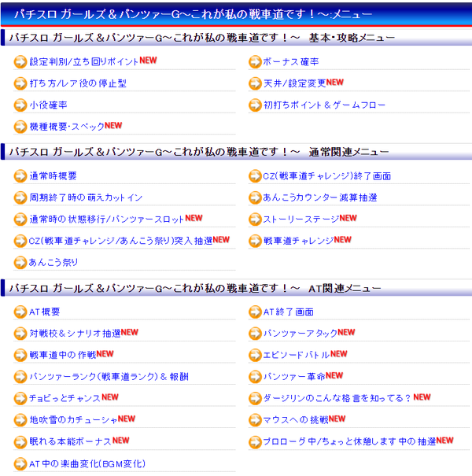472x476 pixels.
Task: Open 周期終了時の萌えカットイン link
Action: click(x=86, y=197)
